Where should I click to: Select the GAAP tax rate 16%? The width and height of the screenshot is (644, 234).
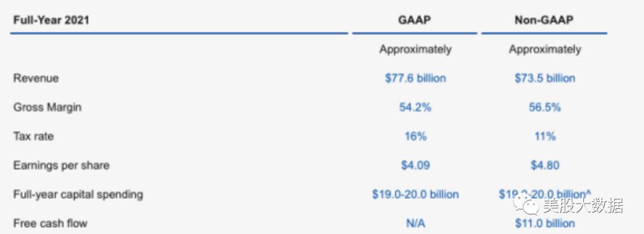415,136
